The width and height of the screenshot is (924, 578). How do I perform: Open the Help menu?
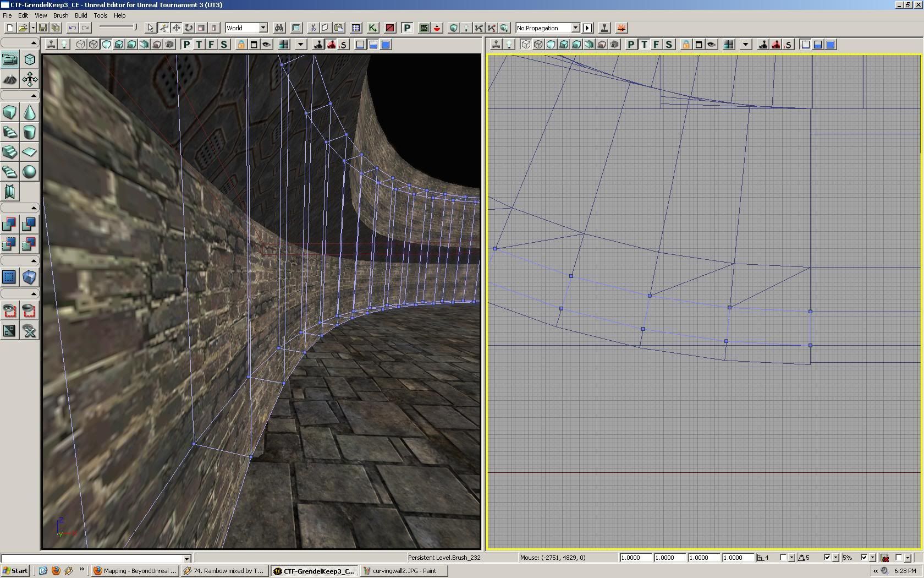click(119, 15)
